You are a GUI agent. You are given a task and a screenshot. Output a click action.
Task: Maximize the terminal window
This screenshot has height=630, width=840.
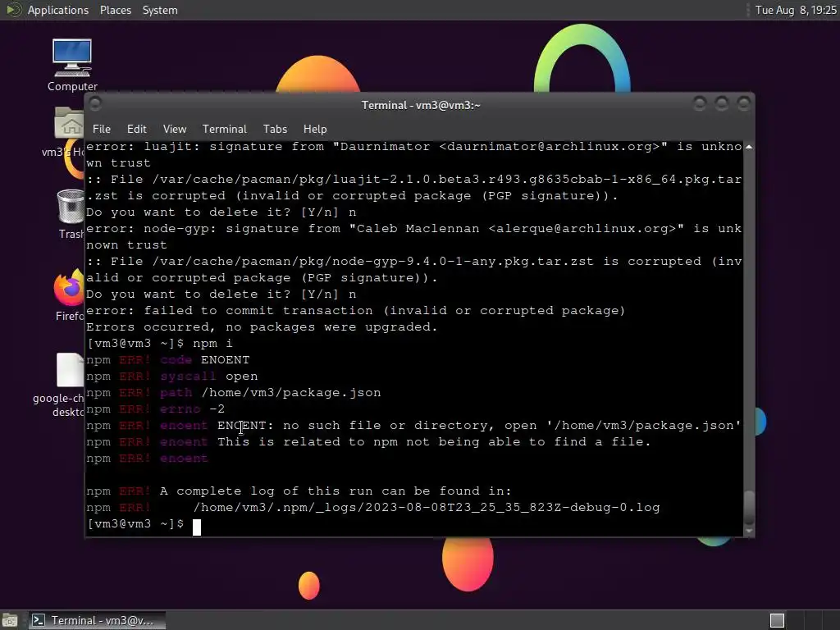pyautogui.click(x=721, y=103)
